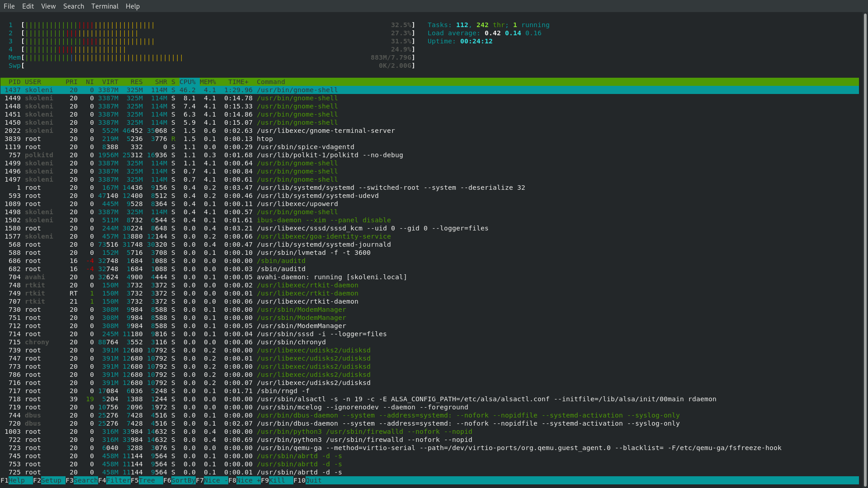The height and width of the screenshot is (488, 868).
Task: Open the File menu
Action: click(x=9, y=6)
